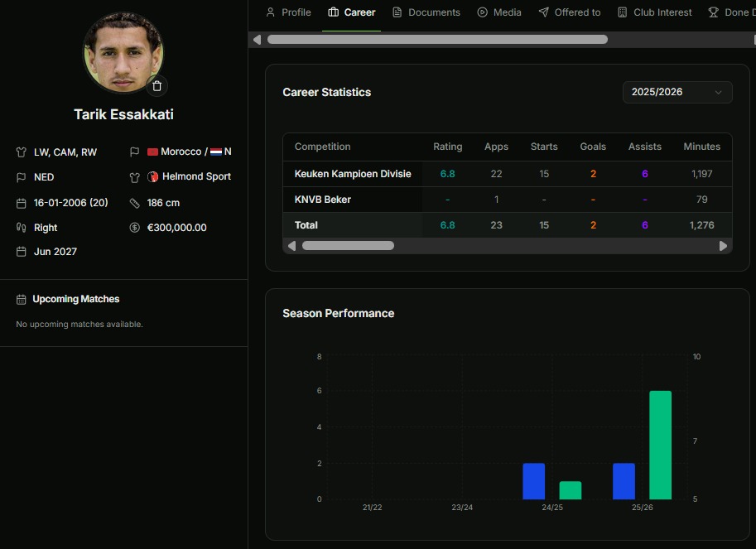Select the Media tab
This screenshot has width=756, height=549.
[x=498, y=12]
